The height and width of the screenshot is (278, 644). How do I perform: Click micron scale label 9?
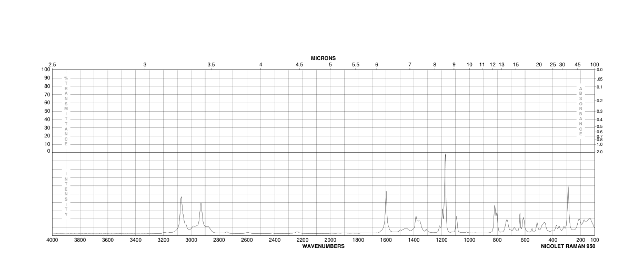[454, 65]
